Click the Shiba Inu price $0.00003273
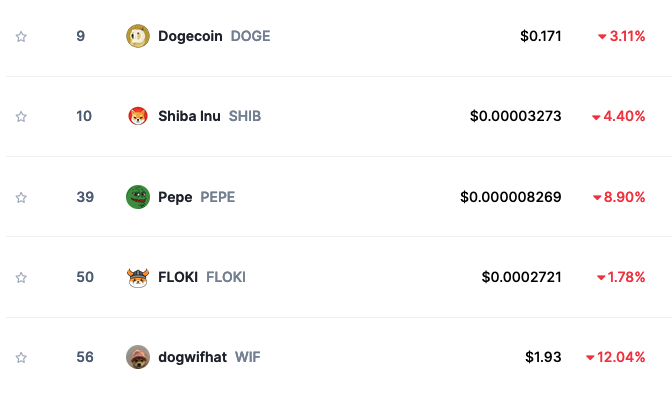This screenshot has width=672, height=397. pyautogui.click(x=516, y=116)
